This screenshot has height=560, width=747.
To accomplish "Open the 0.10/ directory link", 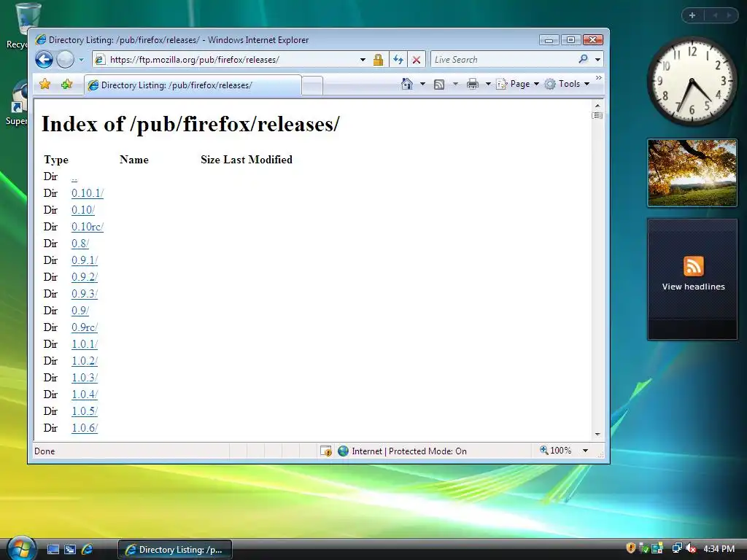I will point(83,210).
